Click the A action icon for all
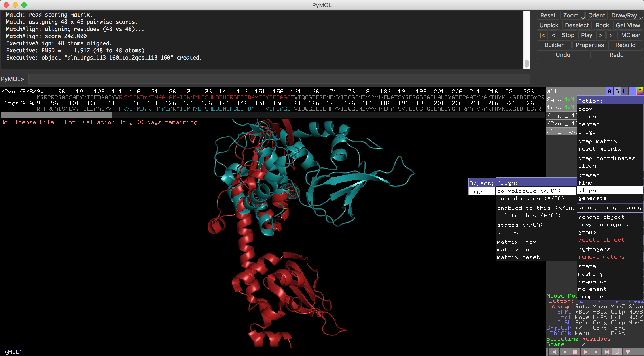This screenshot has width=644, height=356. point(610,91)
